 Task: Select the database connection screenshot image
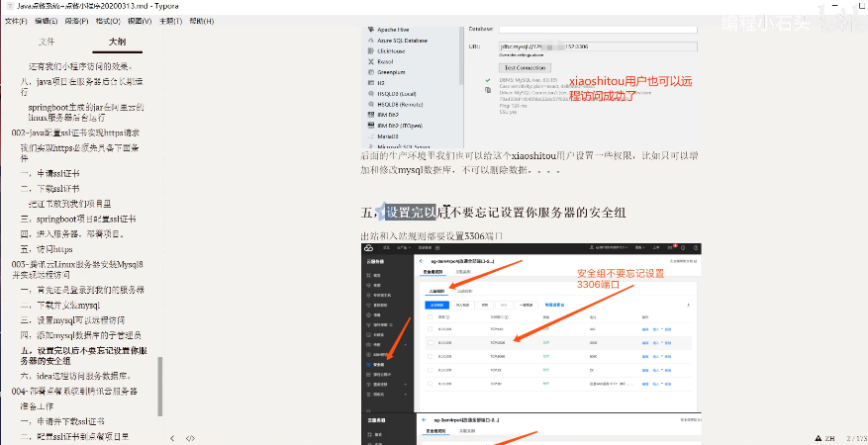[x=529, y=87]
